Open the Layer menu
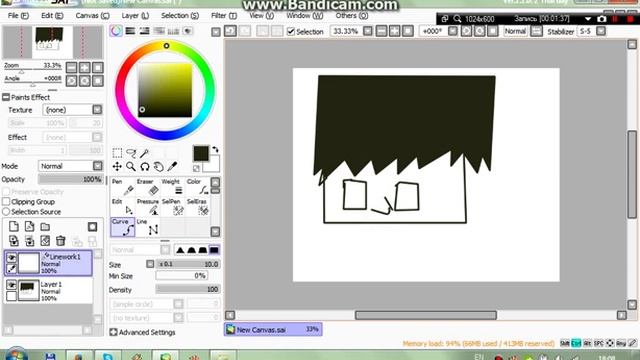640x360 pixels. (x=135, y=16)
